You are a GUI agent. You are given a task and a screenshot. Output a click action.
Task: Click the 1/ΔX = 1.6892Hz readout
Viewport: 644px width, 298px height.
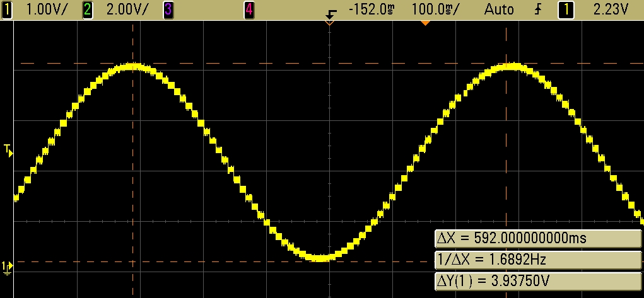[x=537, y=260]
